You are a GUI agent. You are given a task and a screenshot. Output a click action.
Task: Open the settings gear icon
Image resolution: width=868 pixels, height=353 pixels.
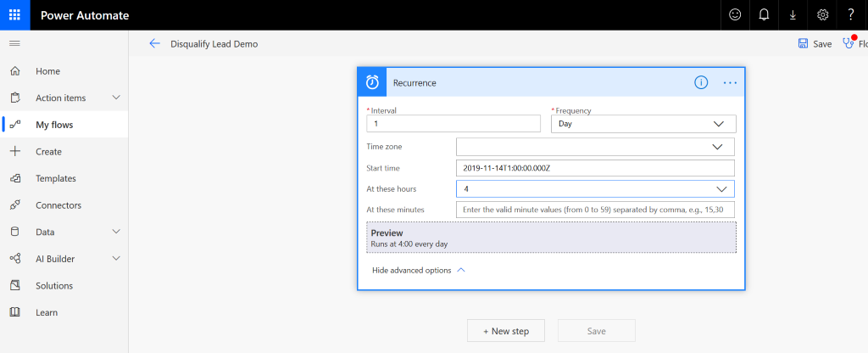point(822,15)
